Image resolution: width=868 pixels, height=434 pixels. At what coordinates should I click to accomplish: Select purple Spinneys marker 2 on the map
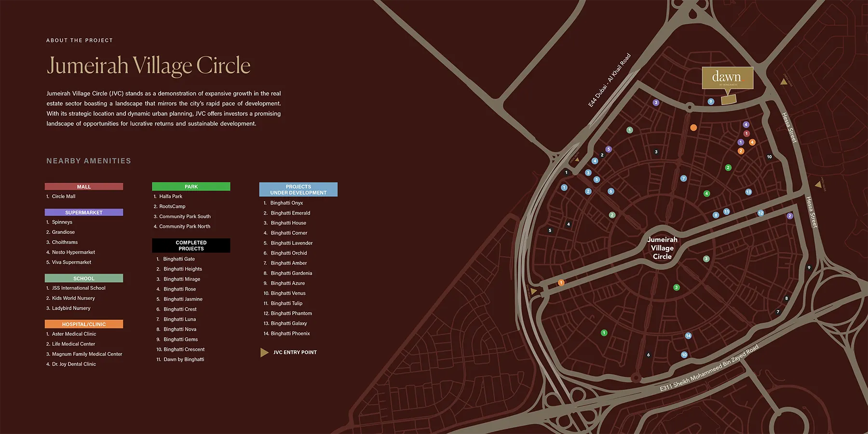click(x=789, y=216)
